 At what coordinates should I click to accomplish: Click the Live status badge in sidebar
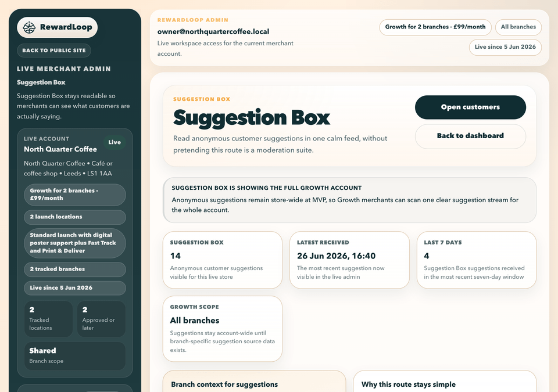point(115,142)
